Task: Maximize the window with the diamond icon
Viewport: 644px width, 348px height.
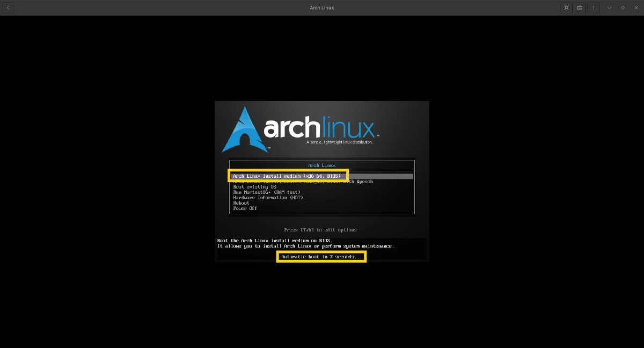Action: tap(623, 8)
